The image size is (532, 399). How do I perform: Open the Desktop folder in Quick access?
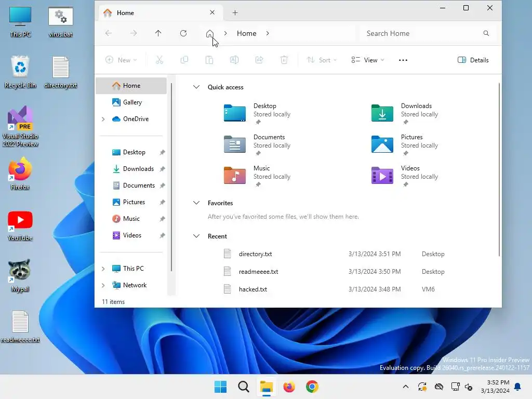[257, 114]
